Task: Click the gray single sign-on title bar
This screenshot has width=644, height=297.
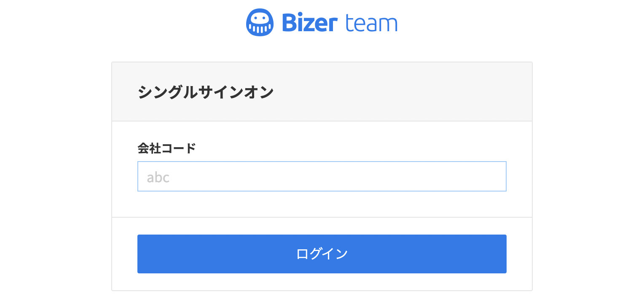Action: pyautogui.click(x=322, y=91)
